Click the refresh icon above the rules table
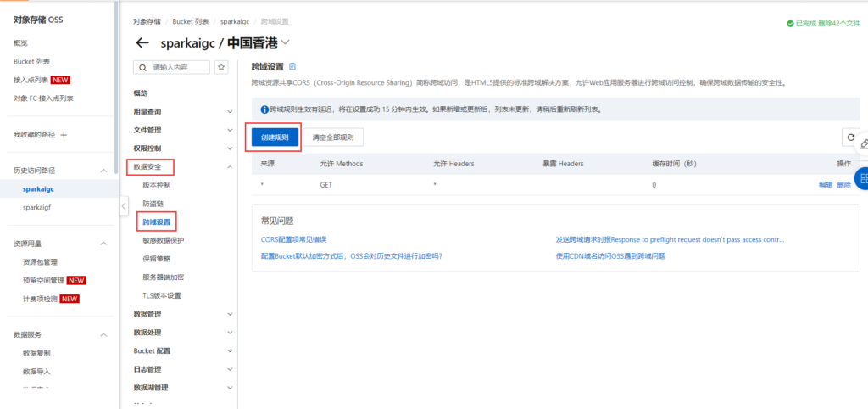 coord(850,137)
